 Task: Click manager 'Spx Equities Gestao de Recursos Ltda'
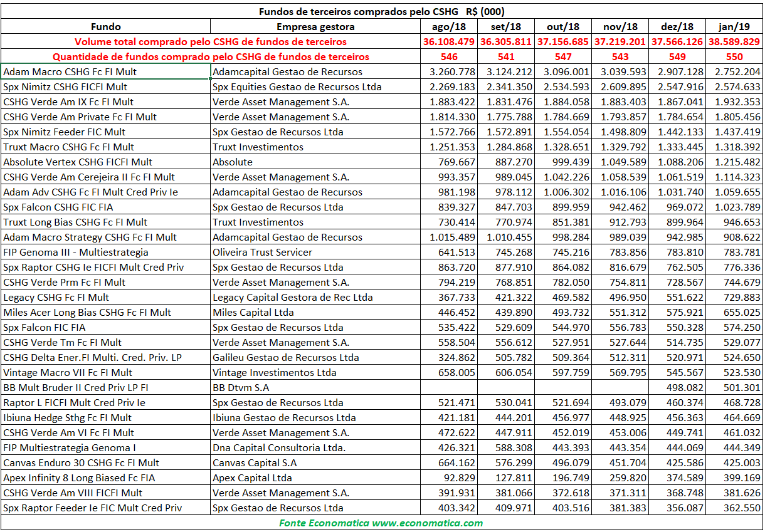coord(315,87)
